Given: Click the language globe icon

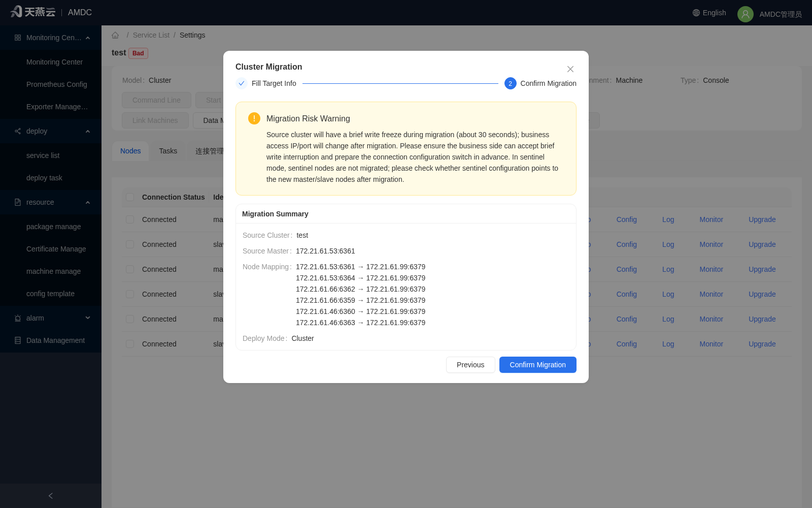Looking at the screenshot, I should [x=696, y=13].
